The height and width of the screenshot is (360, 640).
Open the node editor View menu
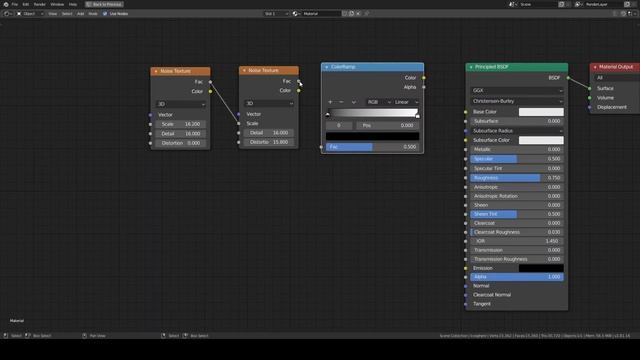pyautogui.click(x=53, y=13)
